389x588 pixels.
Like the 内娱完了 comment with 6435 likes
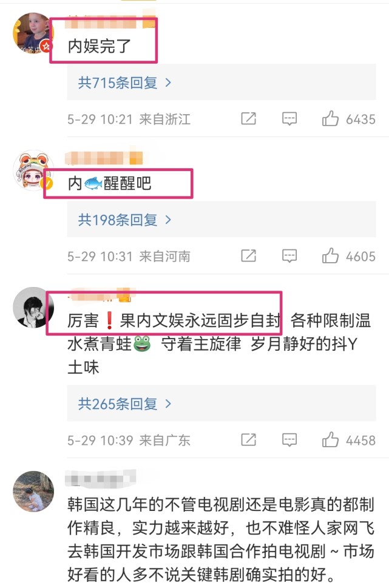(x=330, y=119)
